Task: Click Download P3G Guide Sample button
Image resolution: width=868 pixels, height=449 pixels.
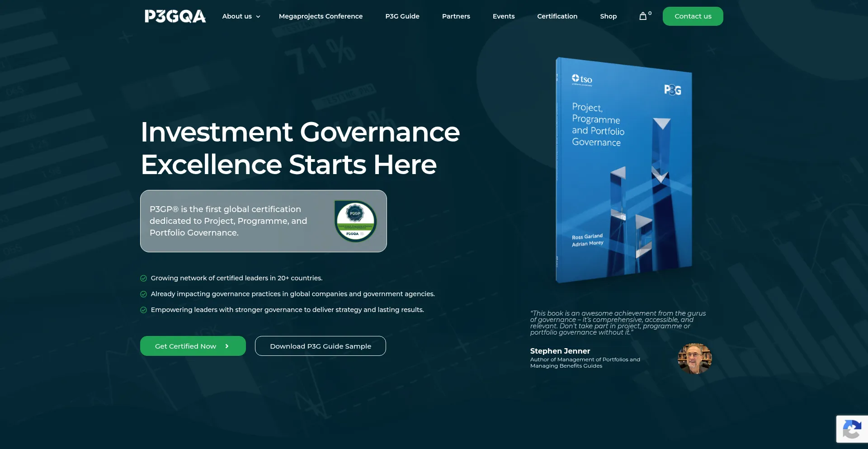Action: pyautogui.click(x=321, y=346)
